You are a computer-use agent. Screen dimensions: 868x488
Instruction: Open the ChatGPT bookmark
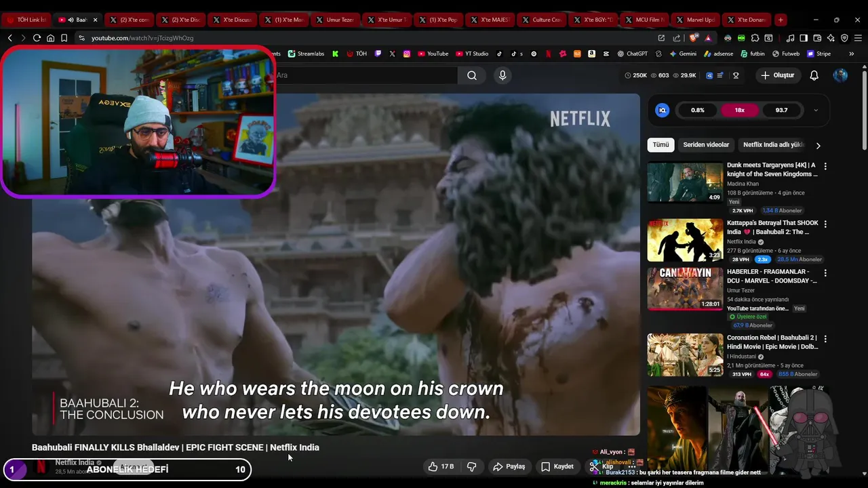633,54
